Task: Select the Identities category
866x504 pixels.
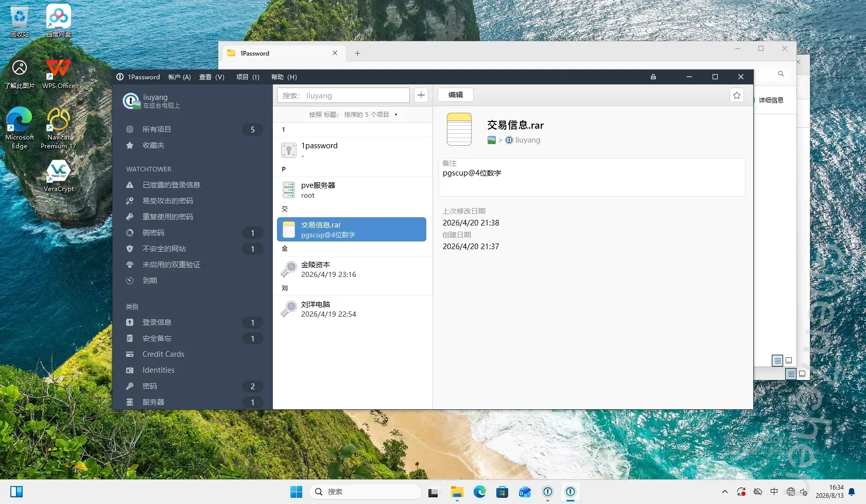Action: pyautogui.click(x=193, y=370)
